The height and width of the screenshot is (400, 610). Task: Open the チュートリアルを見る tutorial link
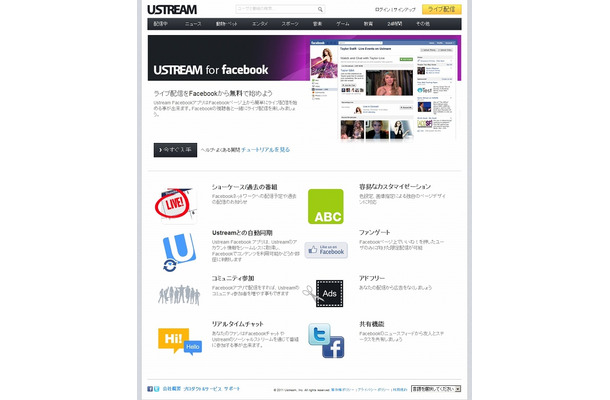coord(265,150)
